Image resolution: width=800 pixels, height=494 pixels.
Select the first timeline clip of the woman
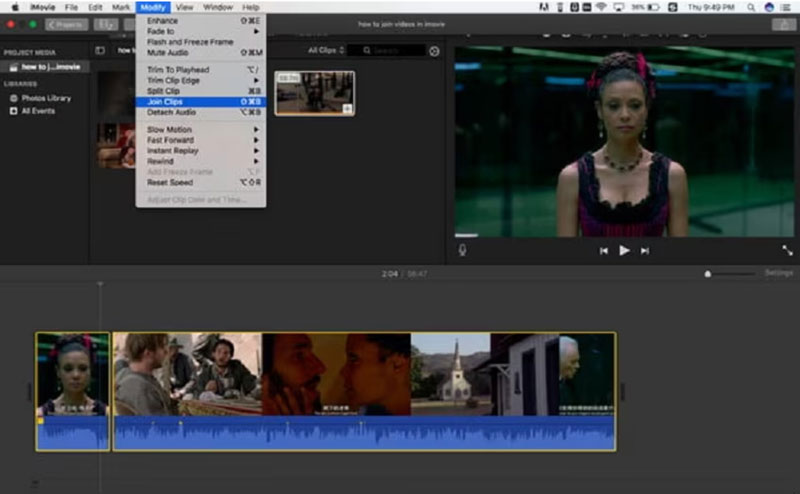[x=73, y=391]
